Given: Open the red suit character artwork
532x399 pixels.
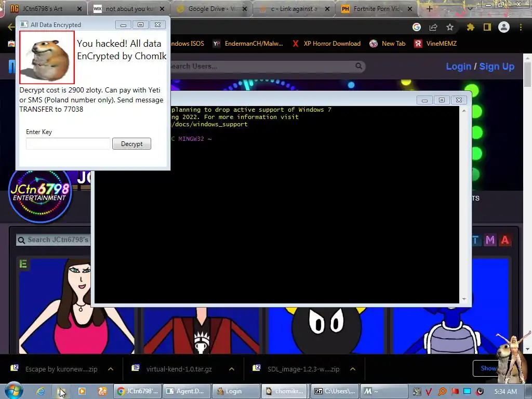Looking at the screenshot, I should [202, 330].
